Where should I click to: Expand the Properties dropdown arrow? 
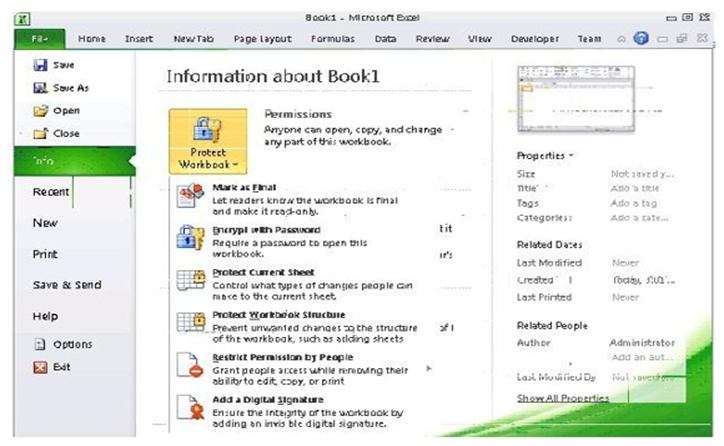571,156
